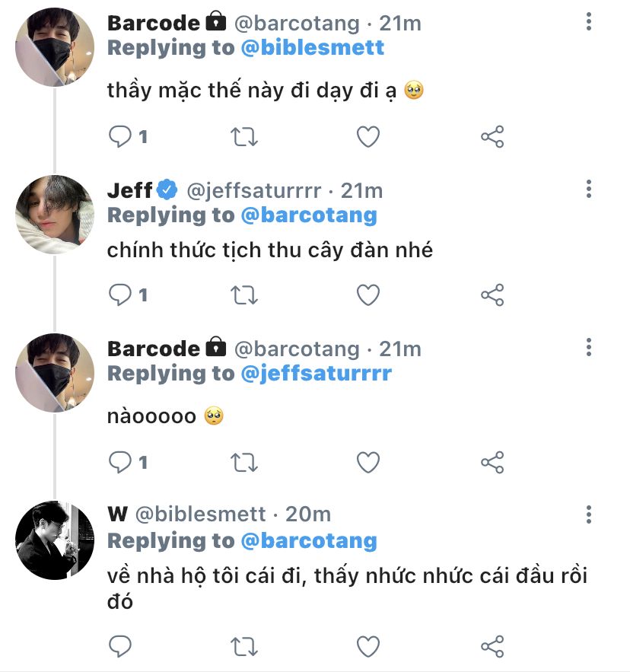This screenshot has width=630, height=672.
Task: Share Barcode's first tweet
Action: [492, 137]
